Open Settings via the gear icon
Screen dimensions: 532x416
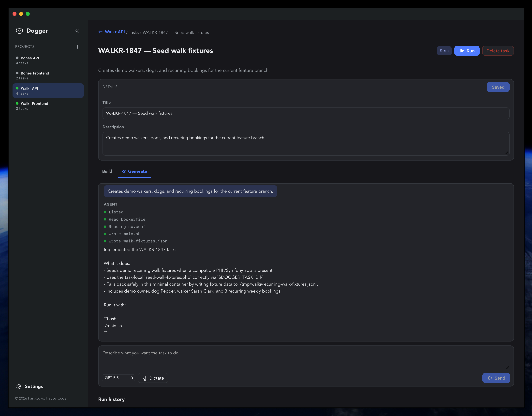click(19, 386)
